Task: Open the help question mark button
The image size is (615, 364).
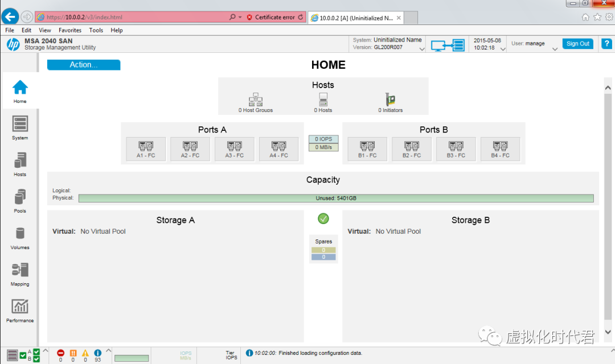Action: click(606, 43)
